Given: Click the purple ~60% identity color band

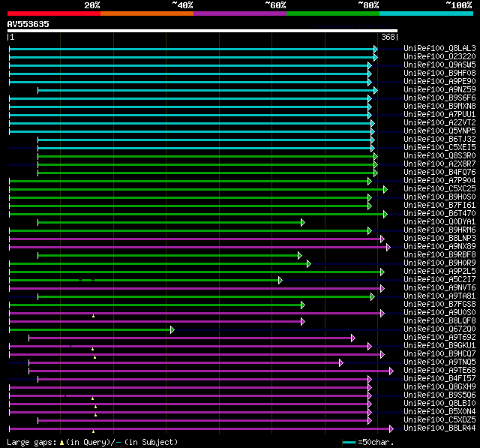Looking at the screenshot, I should click(x=240, y=14).
